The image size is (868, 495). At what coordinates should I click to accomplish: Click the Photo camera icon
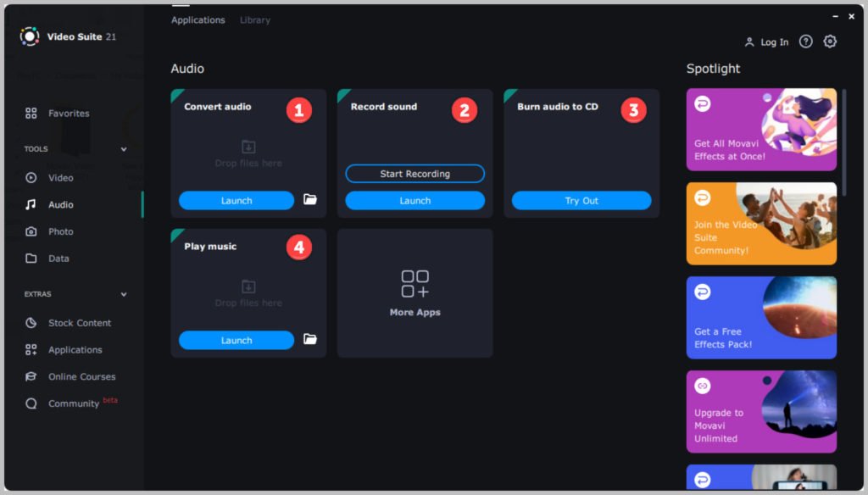pyautogui.click(x=31, y=231)
